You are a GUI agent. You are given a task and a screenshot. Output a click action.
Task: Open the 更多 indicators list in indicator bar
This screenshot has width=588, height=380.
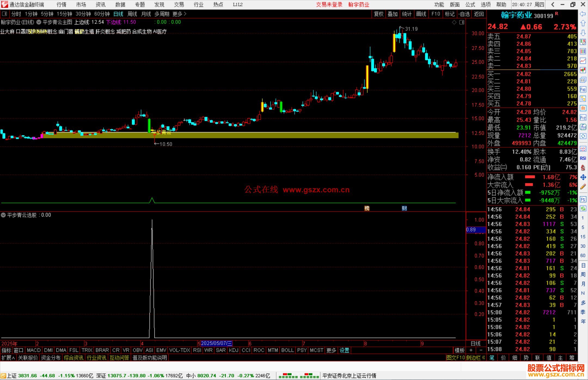click(x=331, y=350)
